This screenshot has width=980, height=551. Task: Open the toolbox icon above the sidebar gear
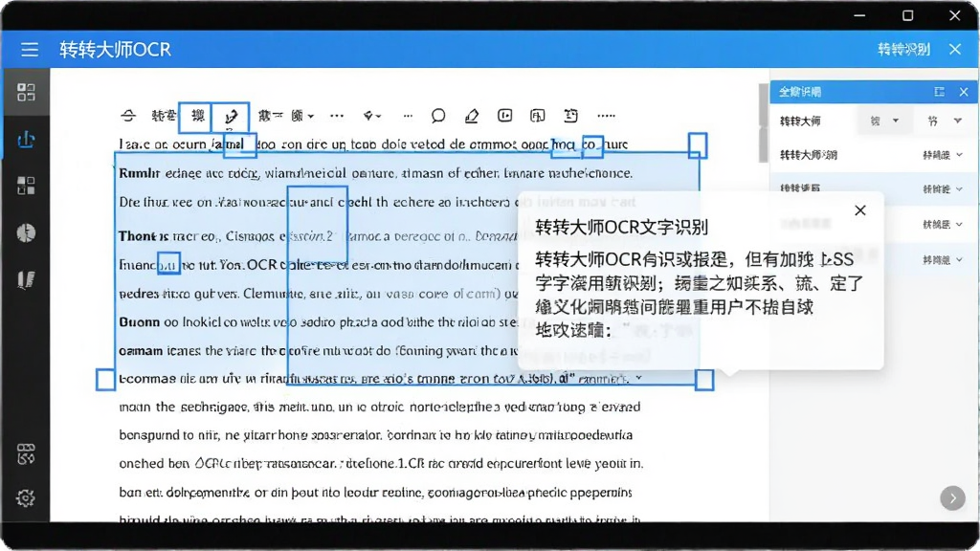(26, 454)
